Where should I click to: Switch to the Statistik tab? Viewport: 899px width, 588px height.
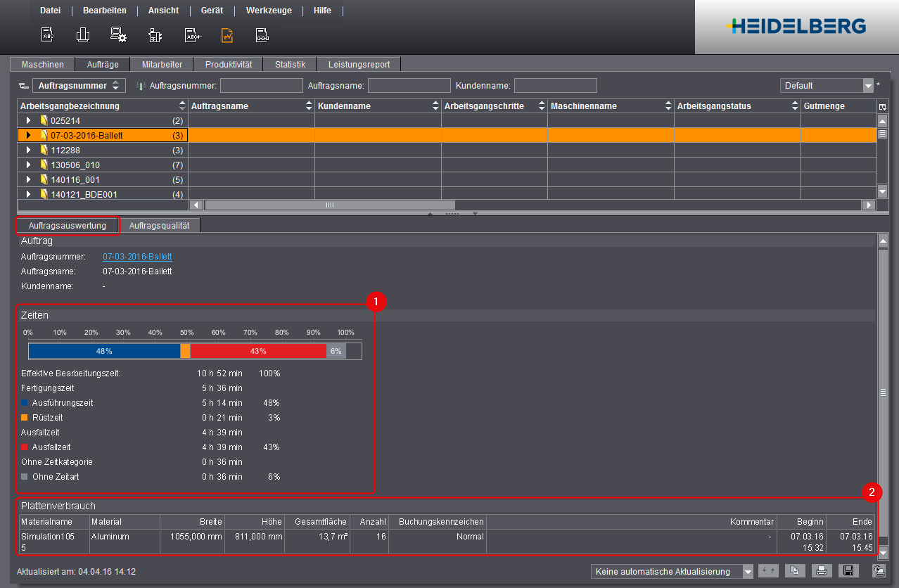(290, 64)
